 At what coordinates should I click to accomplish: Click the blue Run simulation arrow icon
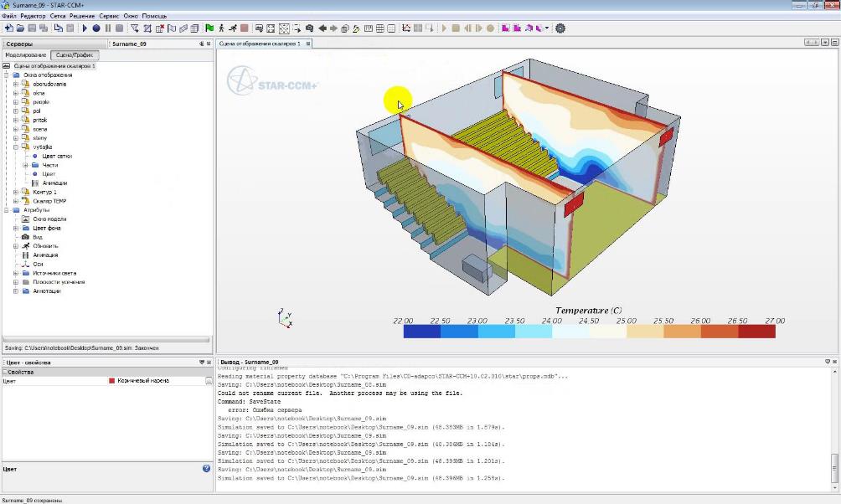tap(85, 28)
